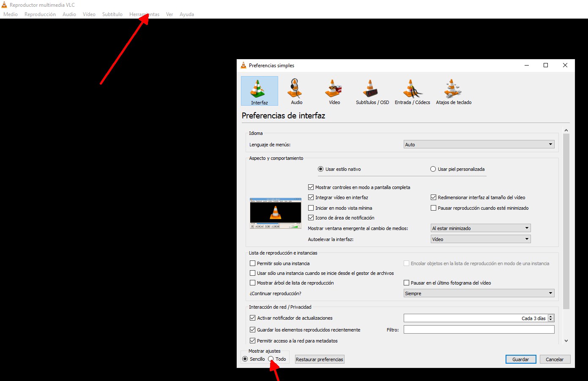Screen dimensions: 588x381
Task: Select the 'Todo' radio button
Action: 271,359
